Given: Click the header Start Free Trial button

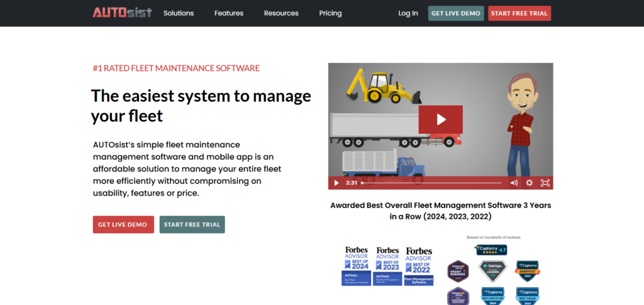Looking at the screenshot, I should pyautogui.click(x=519, y=13).
